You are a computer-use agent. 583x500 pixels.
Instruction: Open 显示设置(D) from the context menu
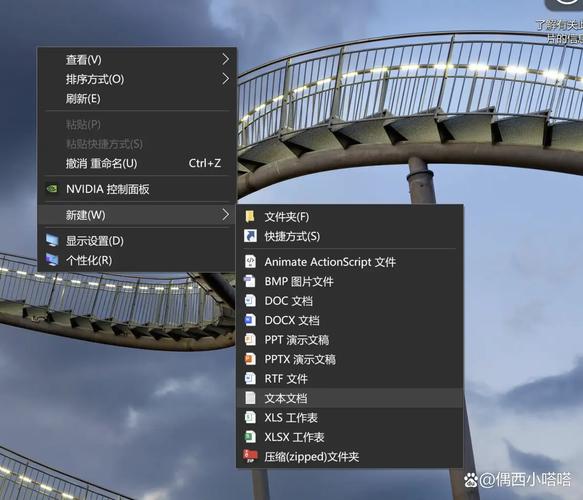click(137, 241)
